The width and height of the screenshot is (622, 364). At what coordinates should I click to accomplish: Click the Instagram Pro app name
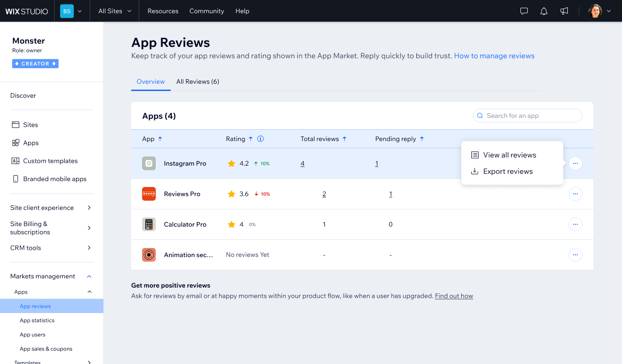tap(185, 163)
